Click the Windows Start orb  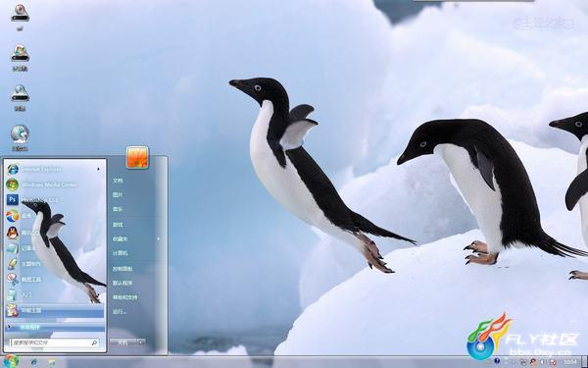pyautogui.click(x=11, y=361)
